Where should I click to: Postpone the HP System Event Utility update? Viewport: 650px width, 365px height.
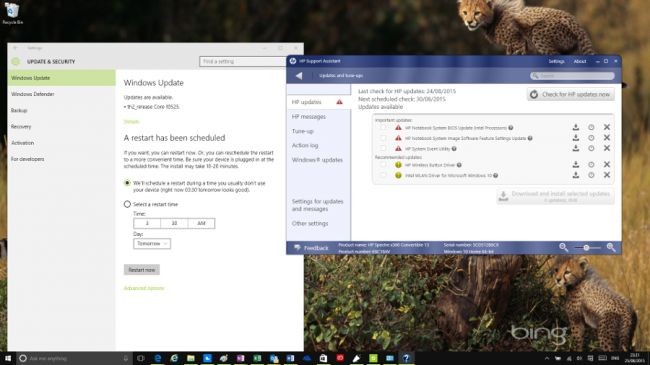click(591, 148)
